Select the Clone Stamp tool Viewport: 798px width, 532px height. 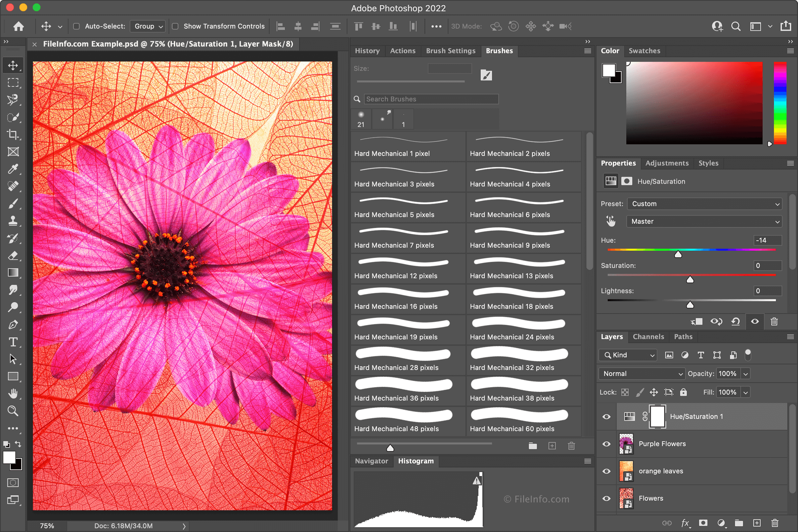(13, 220)
